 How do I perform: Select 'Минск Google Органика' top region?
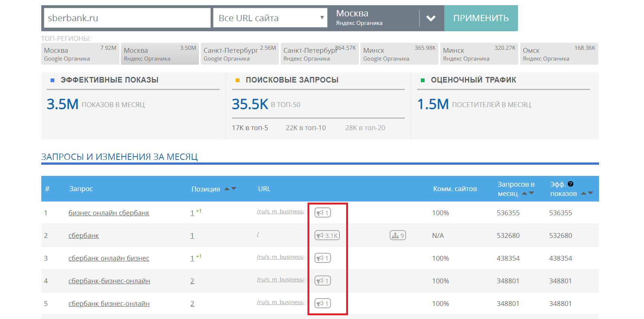[x=399, y=54]
